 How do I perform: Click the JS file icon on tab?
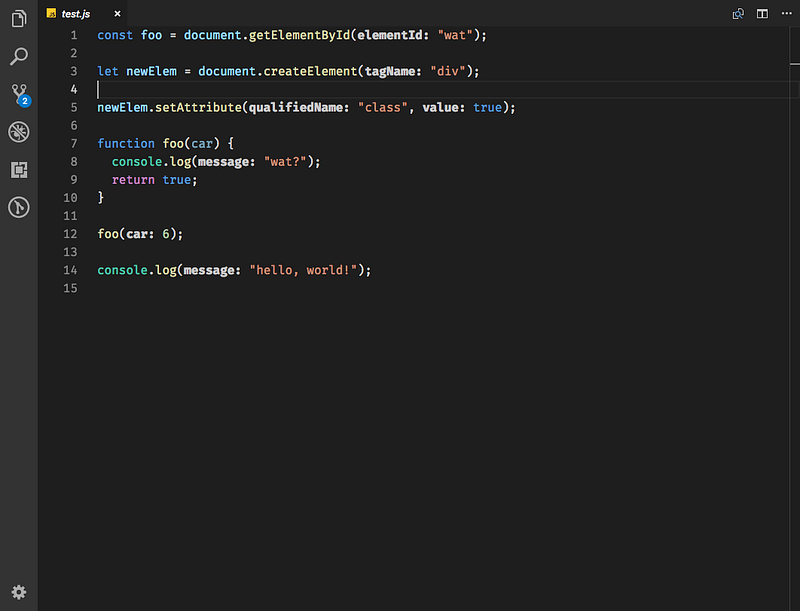pos(51,14)
